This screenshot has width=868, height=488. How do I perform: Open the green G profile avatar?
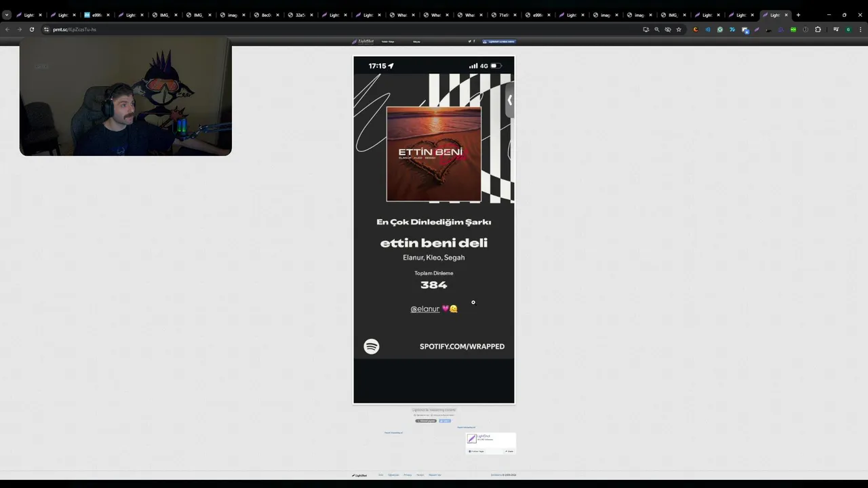(848, 29)
